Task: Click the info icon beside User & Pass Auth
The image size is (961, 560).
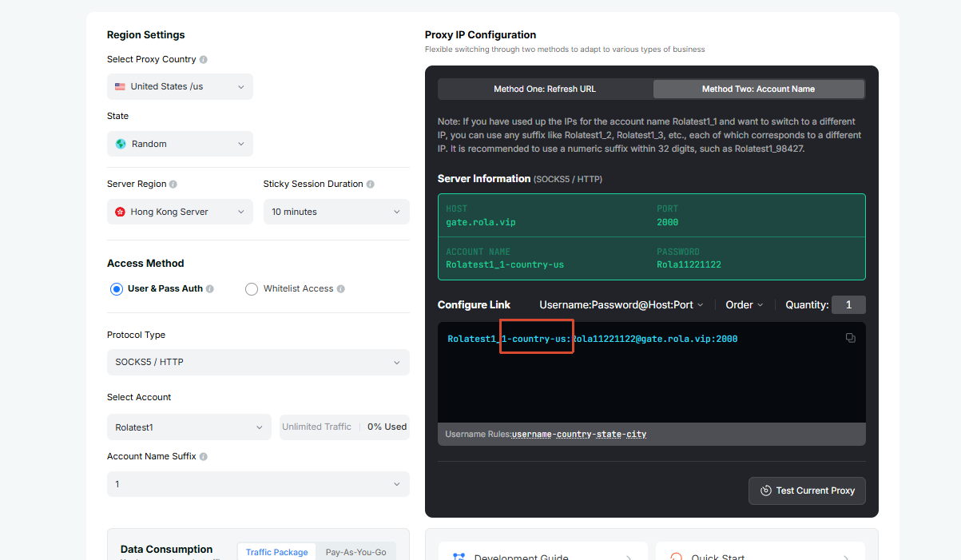Action: tap(210, 289)
